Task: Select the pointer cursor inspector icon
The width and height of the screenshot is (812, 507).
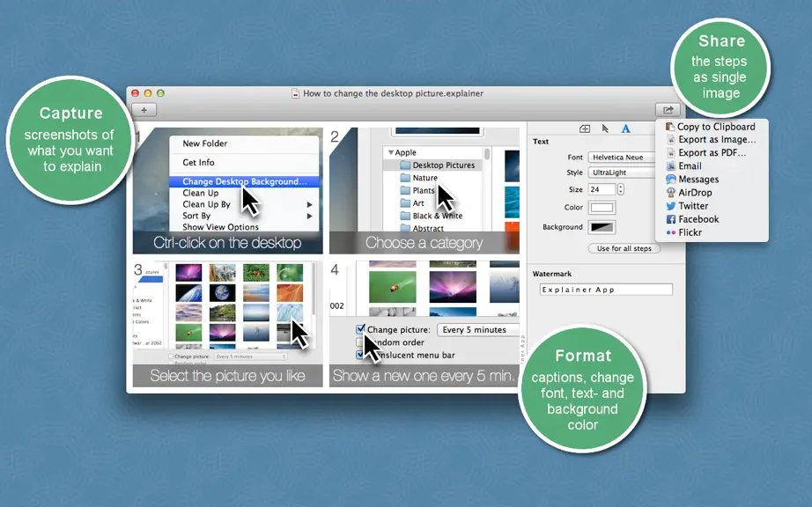Action: (x=605, y=129)
